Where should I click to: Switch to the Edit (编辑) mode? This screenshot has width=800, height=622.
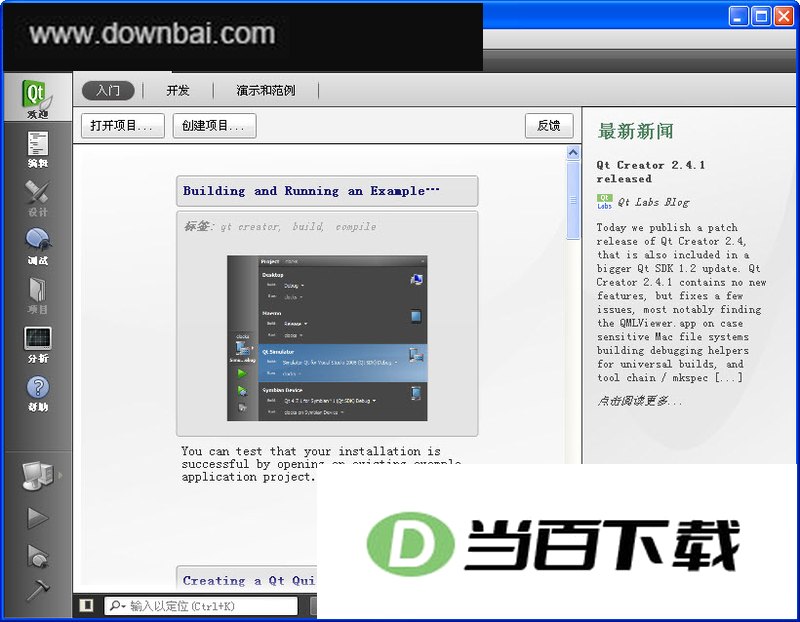click(x=37, y=148)
